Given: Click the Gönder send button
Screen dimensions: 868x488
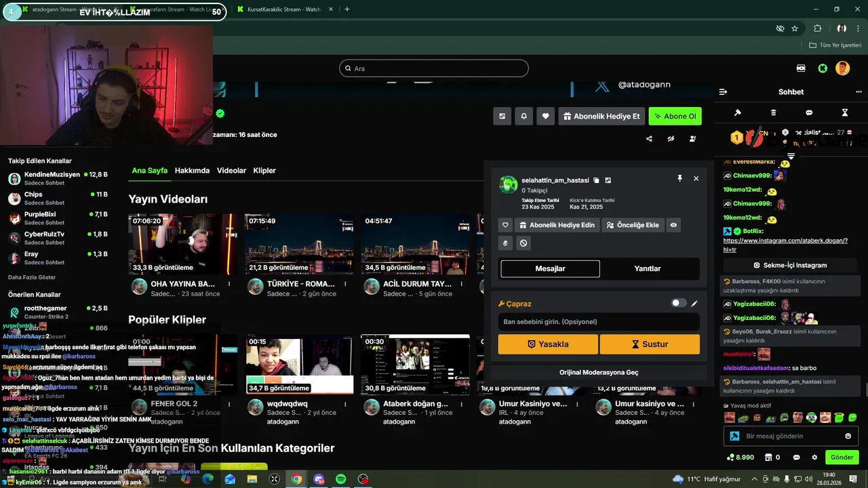Looking at the screenshot, I should 842,457.
